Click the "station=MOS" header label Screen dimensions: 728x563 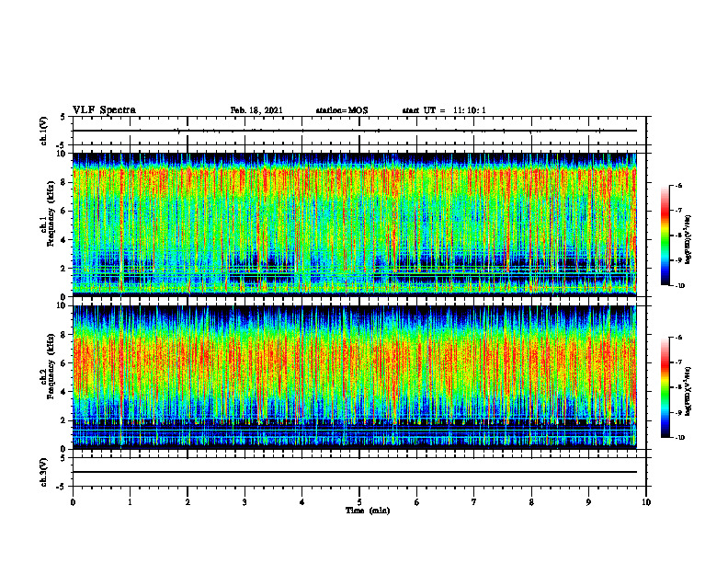[342, 110]
